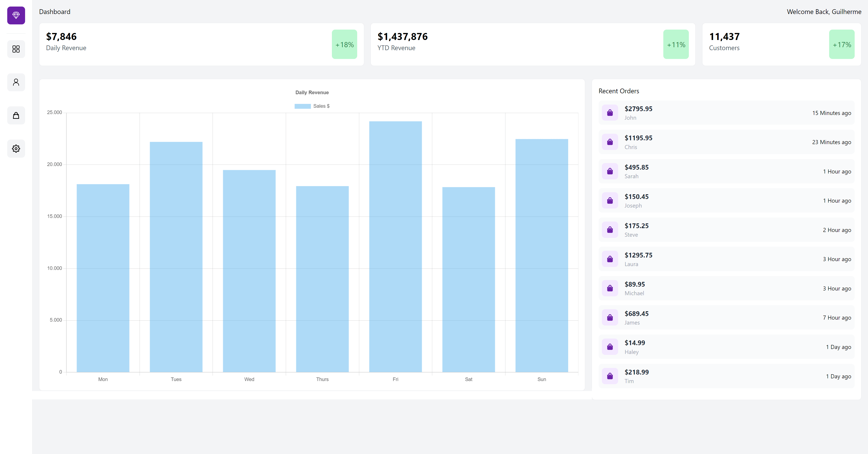Toggle the Sales $ legend item
Viewport: 868px width, 454px height.
[x=321, y=106]
